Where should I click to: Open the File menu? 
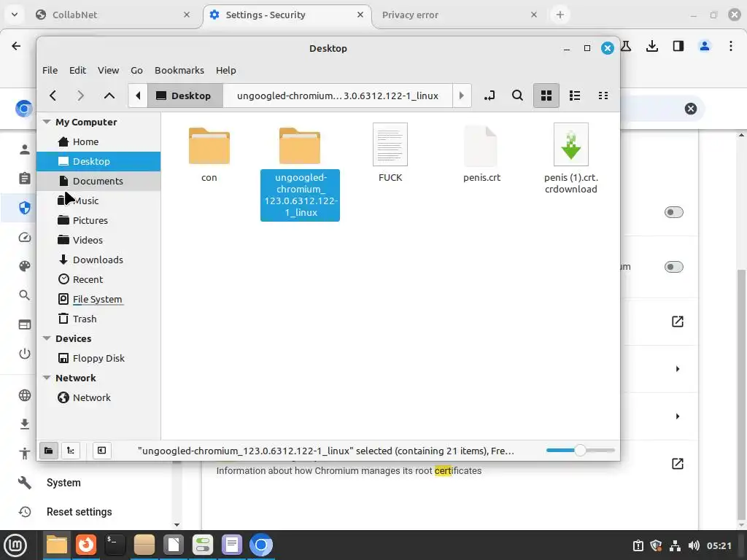[50, 71]
